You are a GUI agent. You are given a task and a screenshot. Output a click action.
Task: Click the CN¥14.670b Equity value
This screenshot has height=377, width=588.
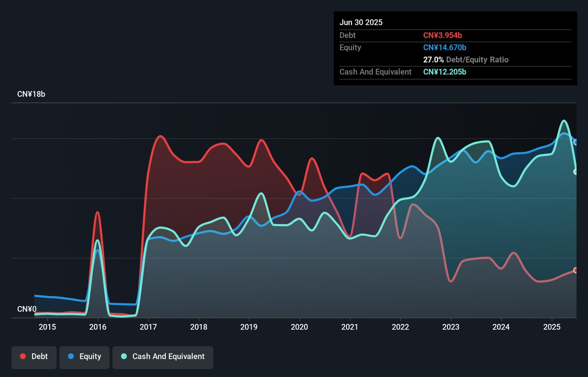(445, 48)
